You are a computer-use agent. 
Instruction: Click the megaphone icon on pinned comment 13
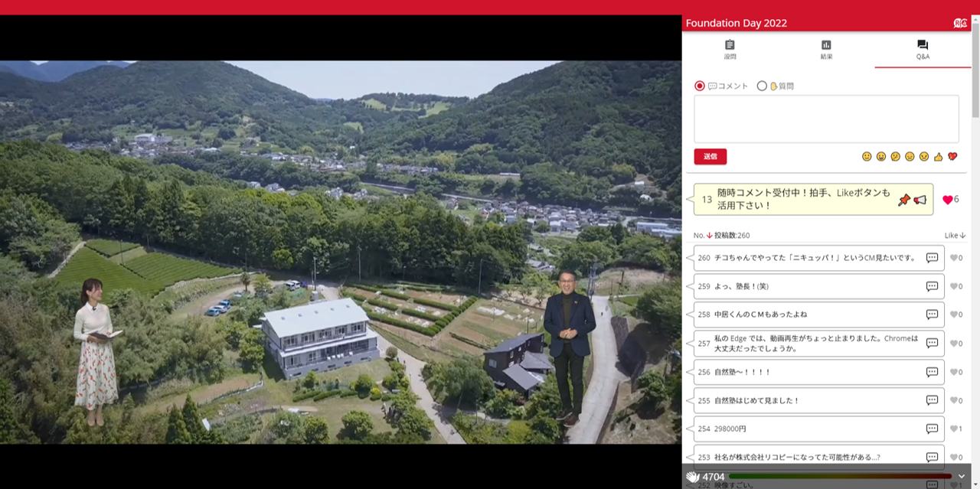coord(920,200)
